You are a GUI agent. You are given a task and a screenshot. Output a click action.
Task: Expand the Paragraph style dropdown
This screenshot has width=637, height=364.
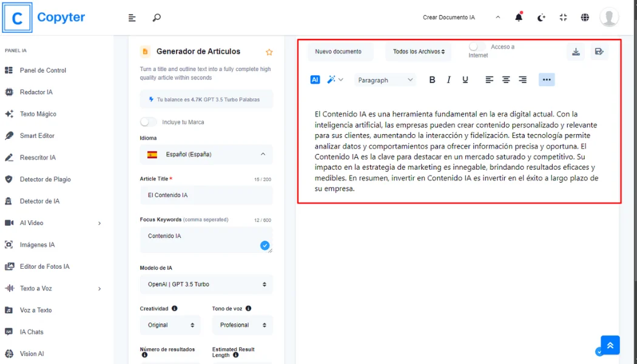385,79
